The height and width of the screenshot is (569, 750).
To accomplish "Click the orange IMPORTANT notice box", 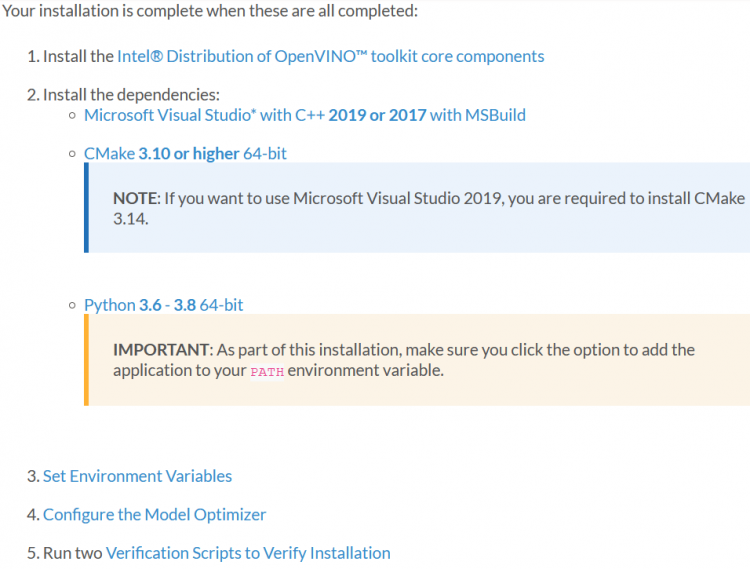I will (417, 360).
